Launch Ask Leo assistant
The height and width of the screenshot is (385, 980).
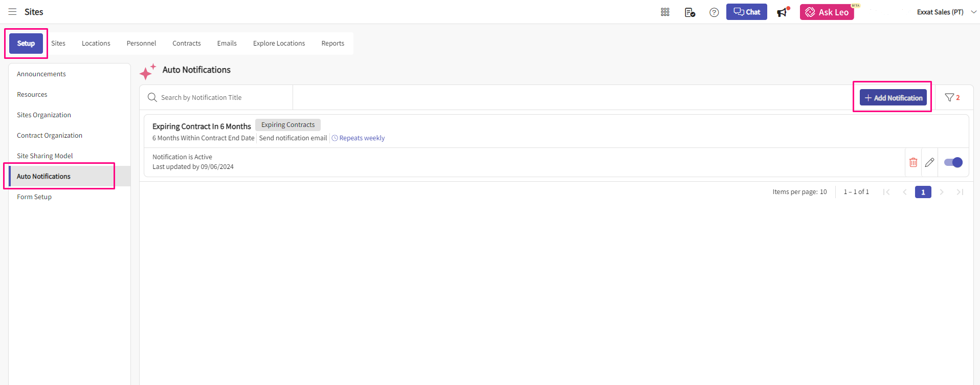(827, 12)
